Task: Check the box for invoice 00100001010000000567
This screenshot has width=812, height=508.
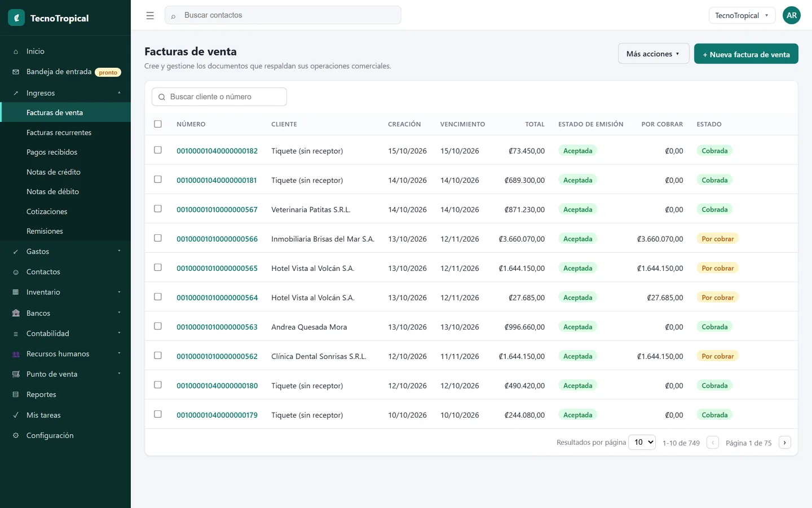Action: pos(158,209)
